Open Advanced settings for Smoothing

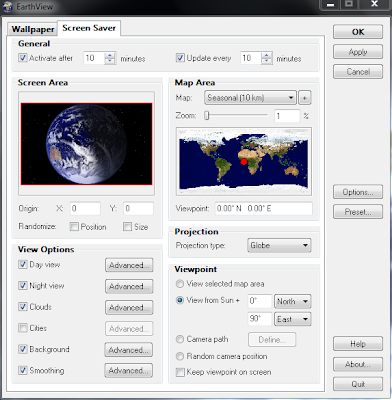[129, 371]
